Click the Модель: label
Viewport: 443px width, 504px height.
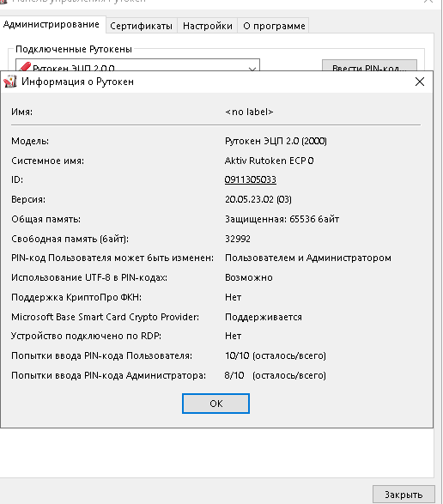30,141
